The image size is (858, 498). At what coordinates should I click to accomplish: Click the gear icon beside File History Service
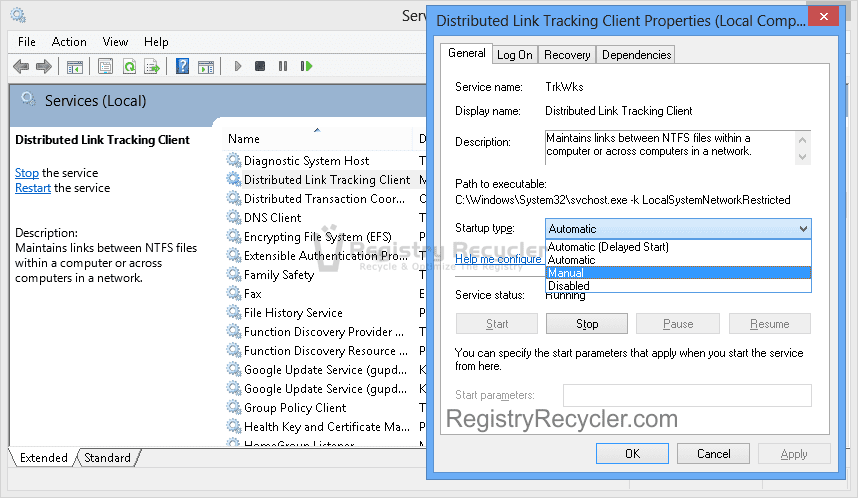click(x=234, y=312)
